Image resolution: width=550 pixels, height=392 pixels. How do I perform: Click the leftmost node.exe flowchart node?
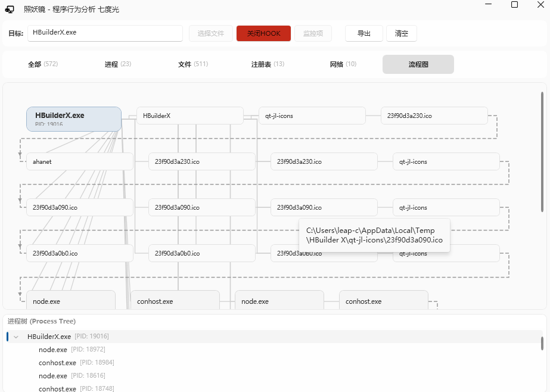pyautogui.click(x=71, y=300)
